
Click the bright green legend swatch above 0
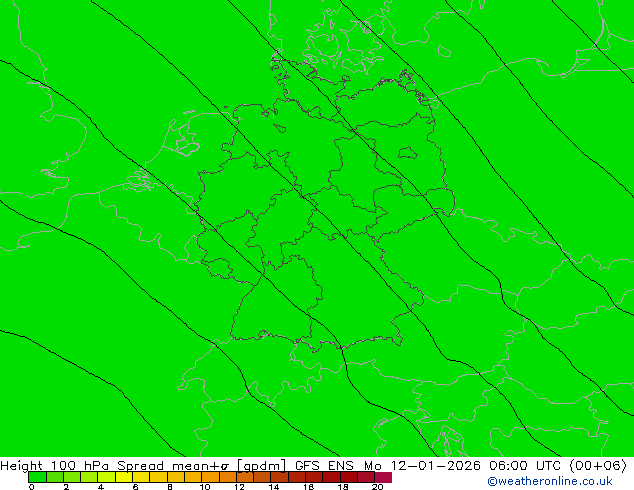[x=37, y=477]
